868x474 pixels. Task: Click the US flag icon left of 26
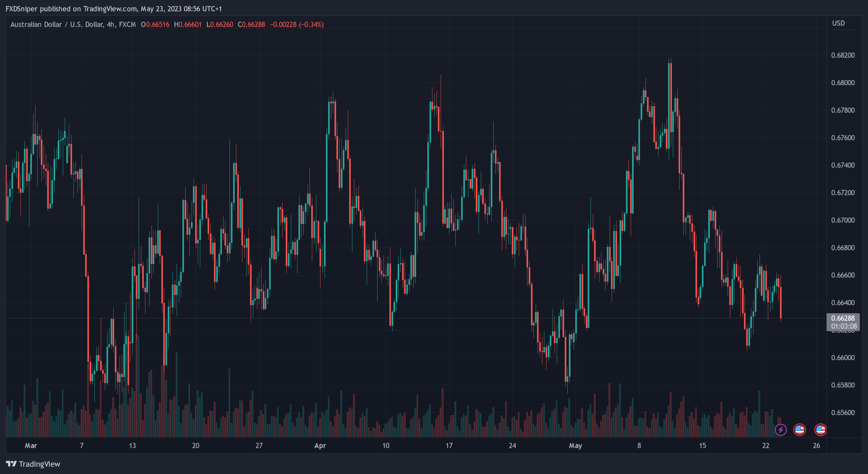[799, 429]
